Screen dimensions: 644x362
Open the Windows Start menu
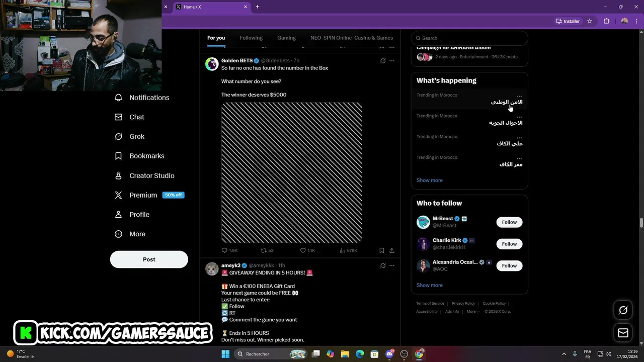(225, 354)
